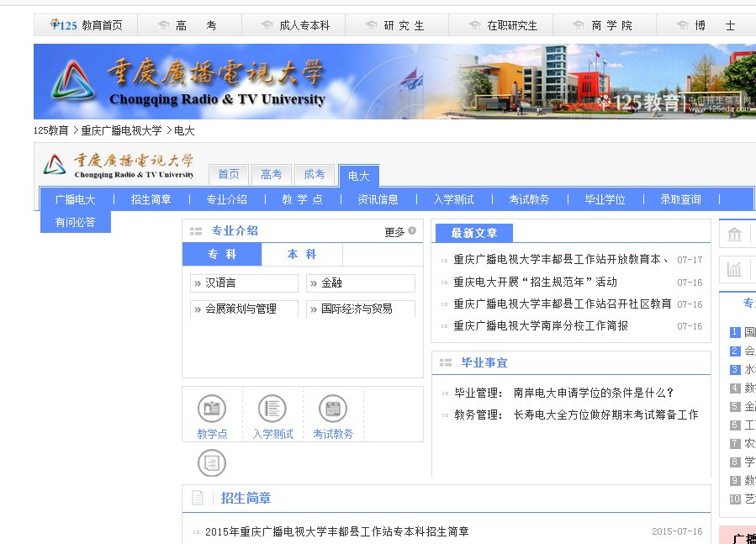This screenshot has height=544, width=756.
Task: Open the 考试教务 calendar icon
Action: 333,407
